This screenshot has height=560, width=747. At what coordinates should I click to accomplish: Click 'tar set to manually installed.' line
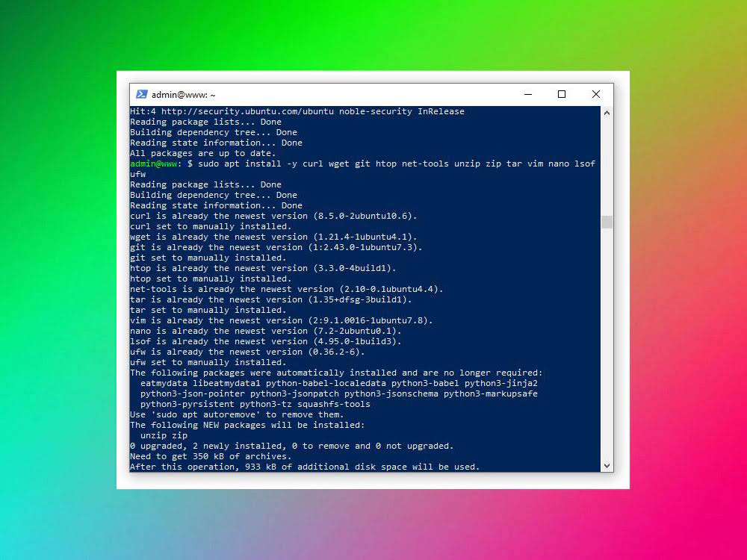click(208, 311)
